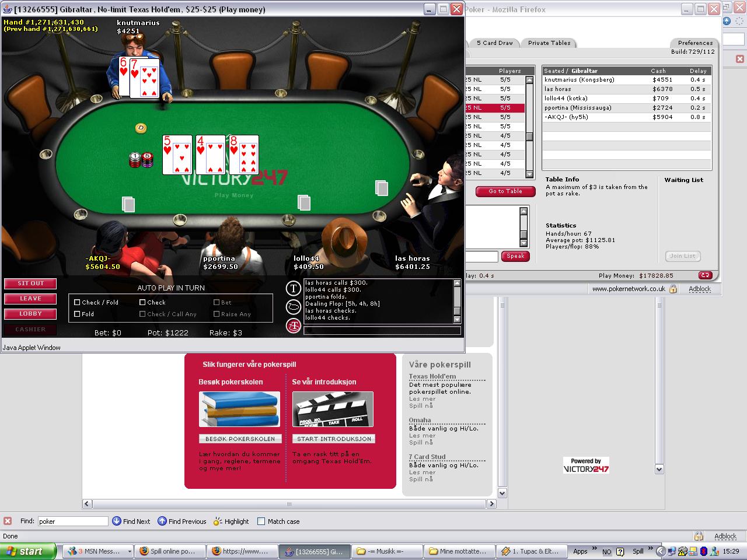Enable Check / Fold auto play

[77, 302]
